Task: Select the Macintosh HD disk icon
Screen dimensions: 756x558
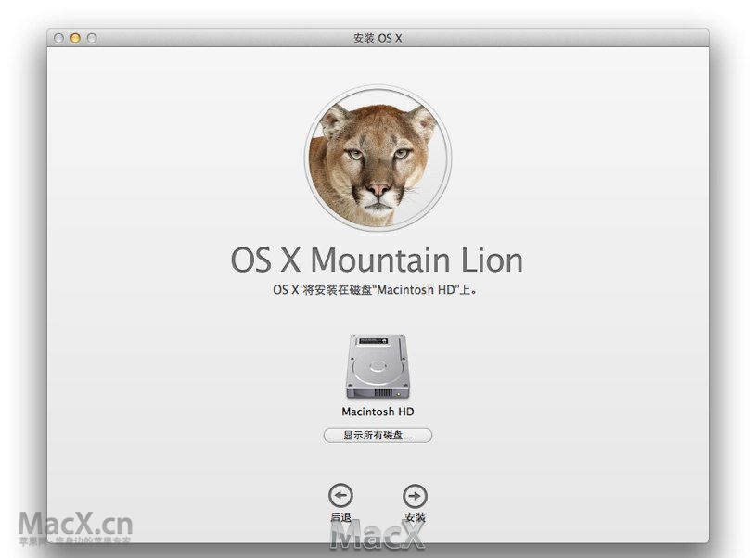Action: point(378,367)
